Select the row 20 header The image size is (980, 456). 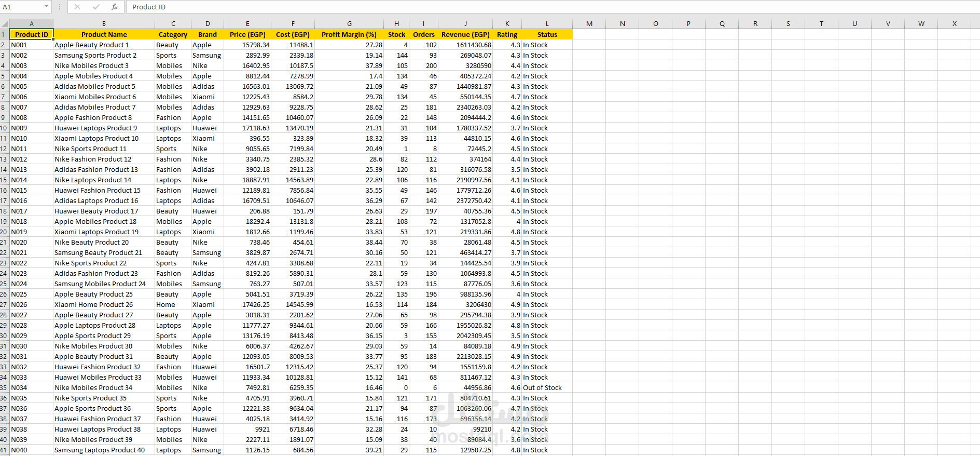(5, 232)
